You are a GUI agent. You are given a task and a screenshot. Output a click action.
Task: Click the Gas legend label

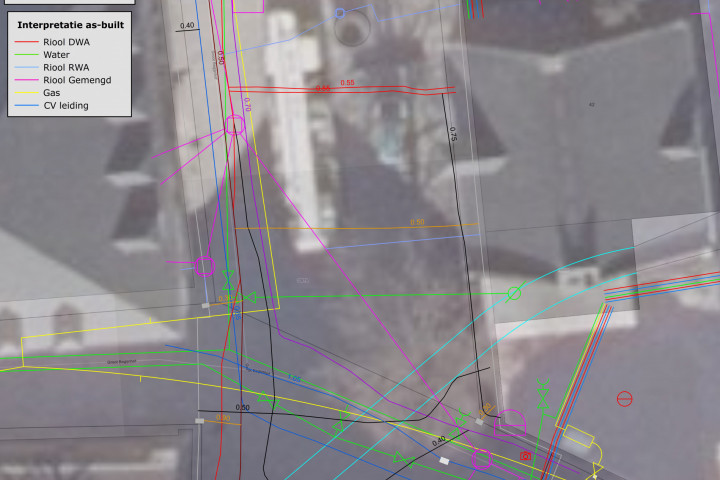(x=53, y=92)
